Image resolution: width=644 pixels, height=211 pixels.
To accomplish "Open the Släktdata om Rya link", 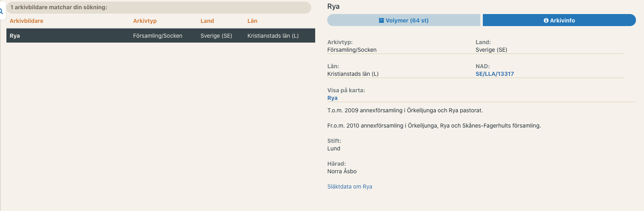I will [350, 187].
